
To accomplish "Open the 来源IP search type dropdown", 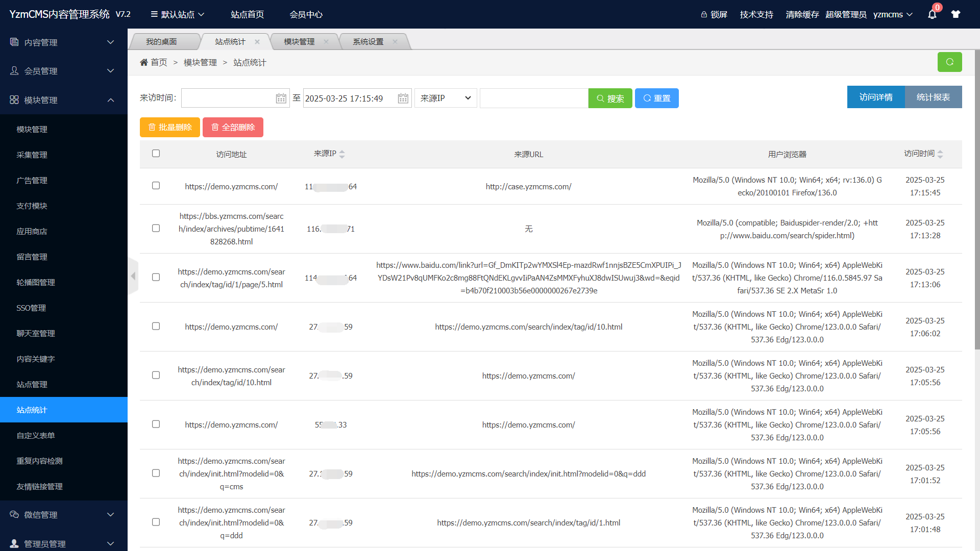I will pos(446,98).
